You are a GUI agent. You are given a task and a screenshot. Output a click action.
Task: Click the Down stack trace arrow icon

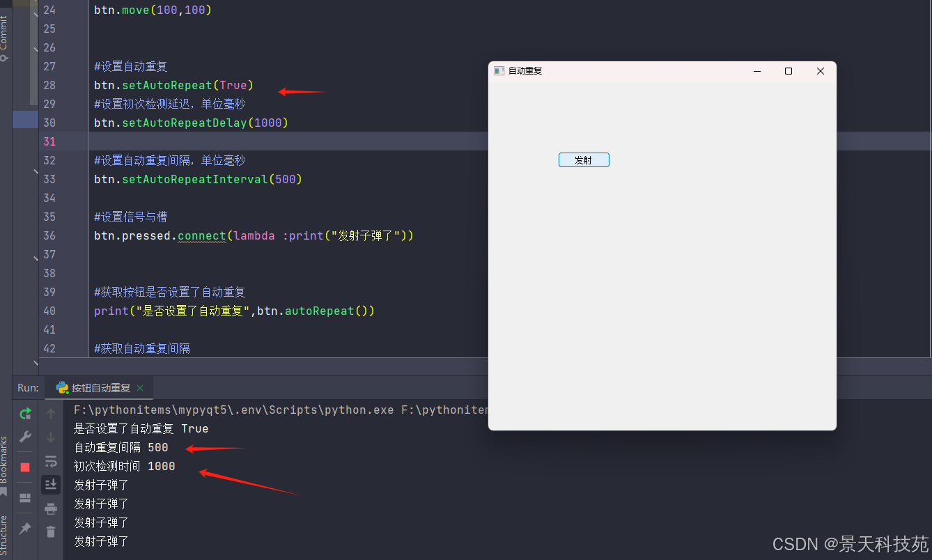pos(51,437)
